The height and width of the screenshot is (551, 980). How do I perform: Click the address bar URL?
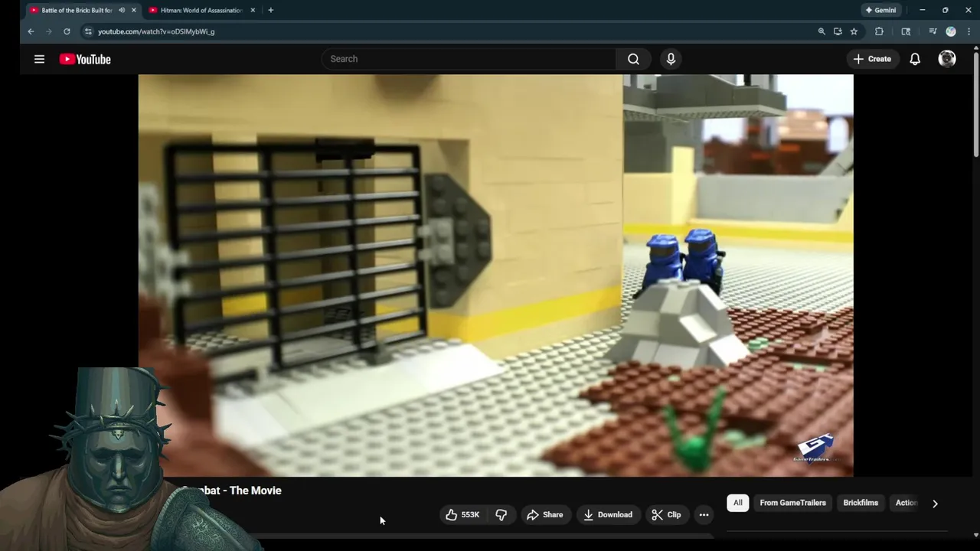click(156, 31)
